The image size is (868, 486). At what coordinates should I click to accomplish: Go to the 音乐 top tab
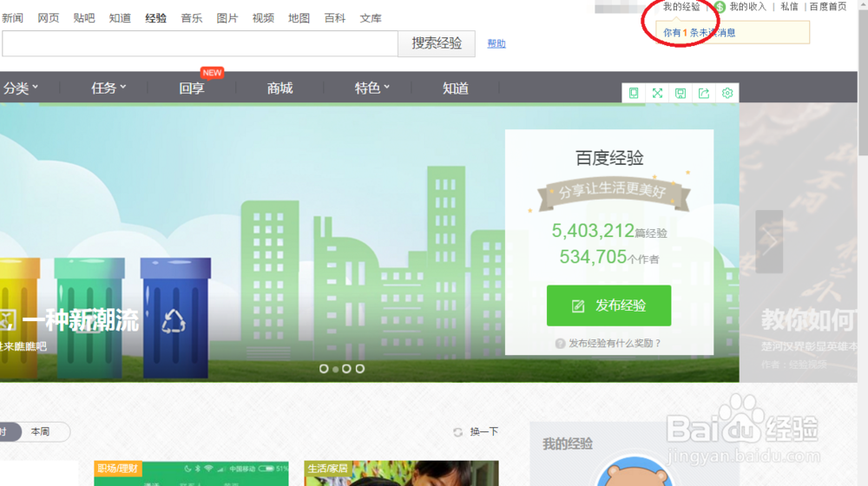pyautogui.click(x=192, y=18)
